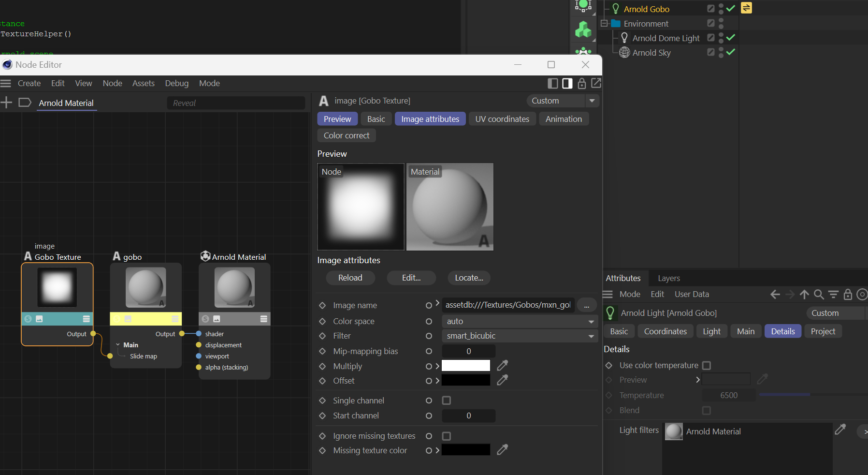Toggle the left panel layout icon

pyautogui.click(x=553, y=83)
